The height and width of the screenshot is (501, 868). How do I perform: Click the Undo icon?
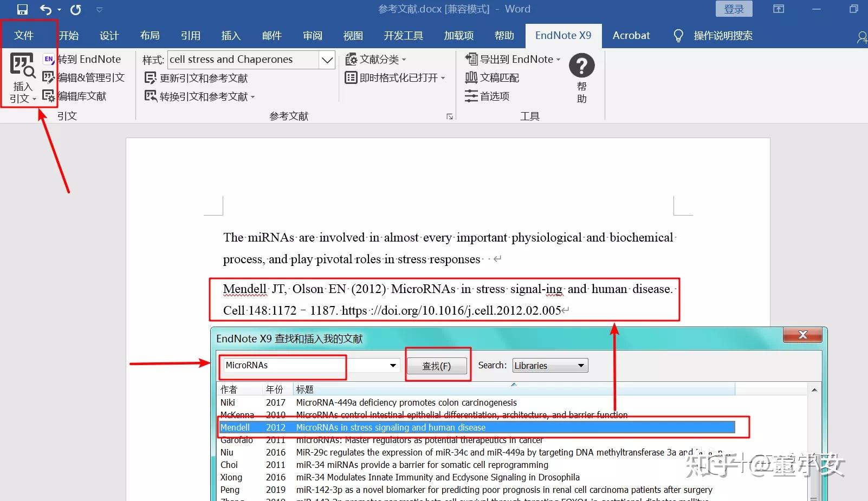coord(45,9)
